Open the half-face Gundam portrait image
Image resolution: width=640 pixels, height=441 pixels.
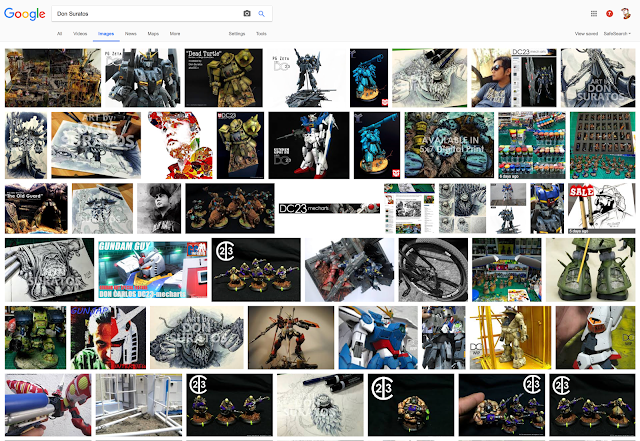(x=108, y=338)
